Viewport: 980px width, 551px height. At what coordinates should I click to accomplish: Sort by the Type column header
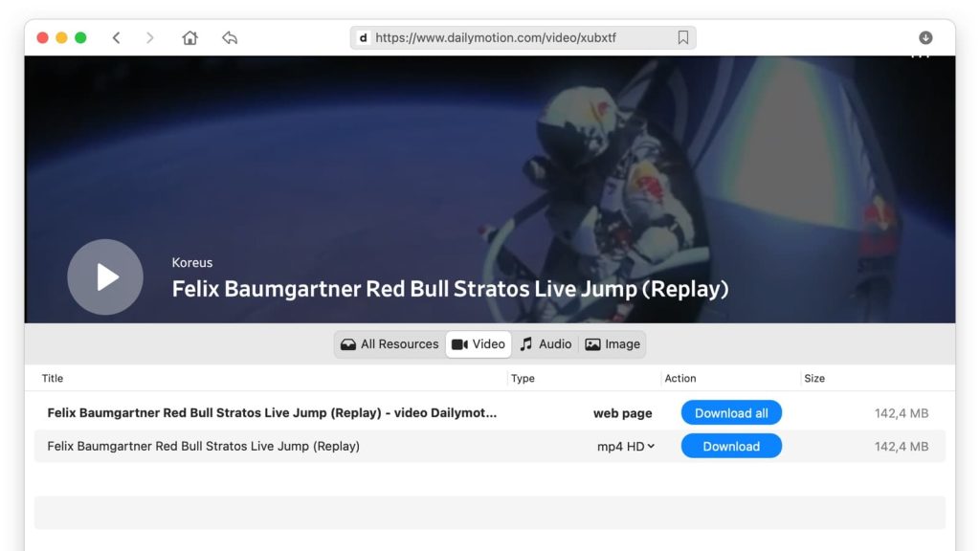523,378
